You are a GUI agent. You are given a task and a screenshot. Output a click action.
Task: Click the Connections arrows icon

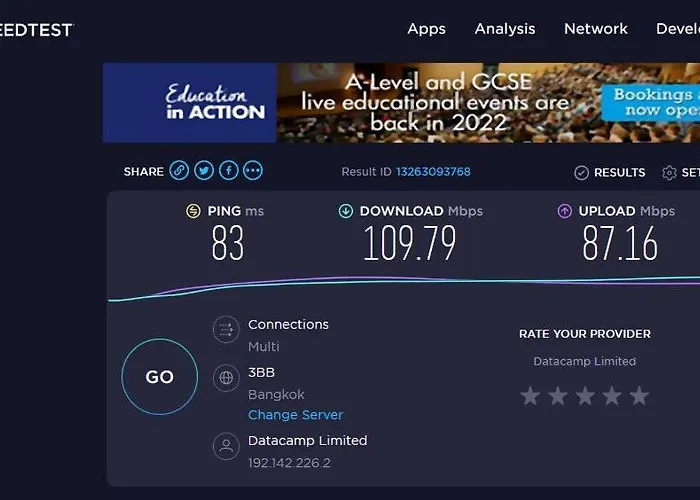[226, 329]
